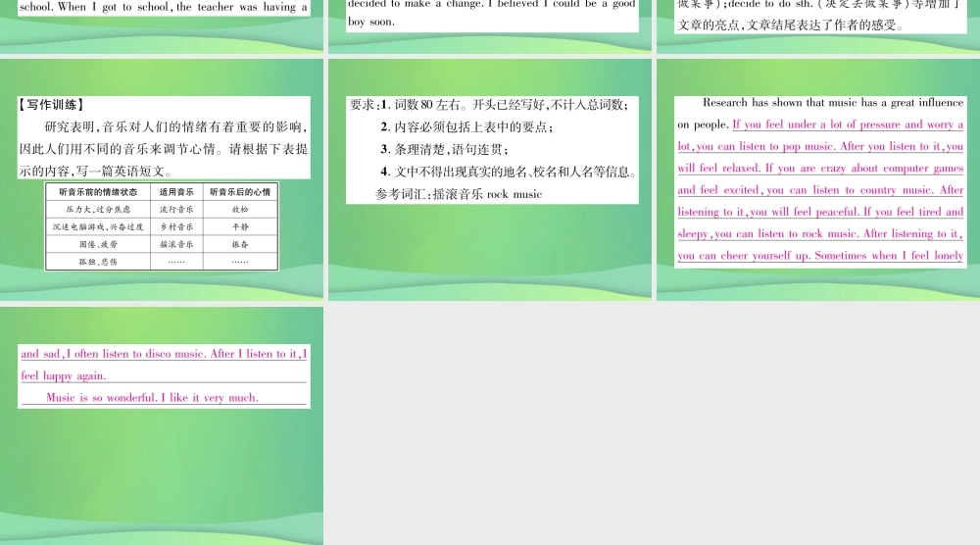This screenshot has height=545, width=980.
Task: Open the partial slide mentioning 文章的亮点
Action: (818, 26)
